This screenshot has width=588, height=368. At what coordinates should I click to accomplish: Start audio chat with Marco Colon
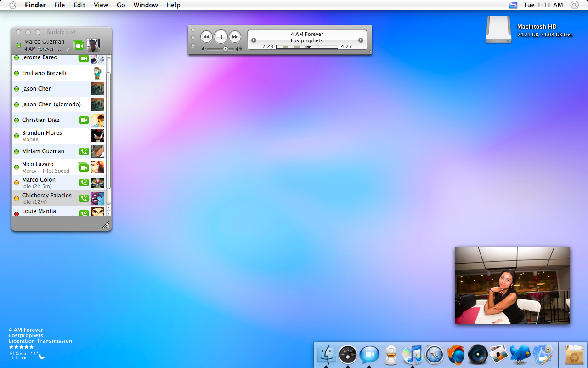(x=84, y=183)
